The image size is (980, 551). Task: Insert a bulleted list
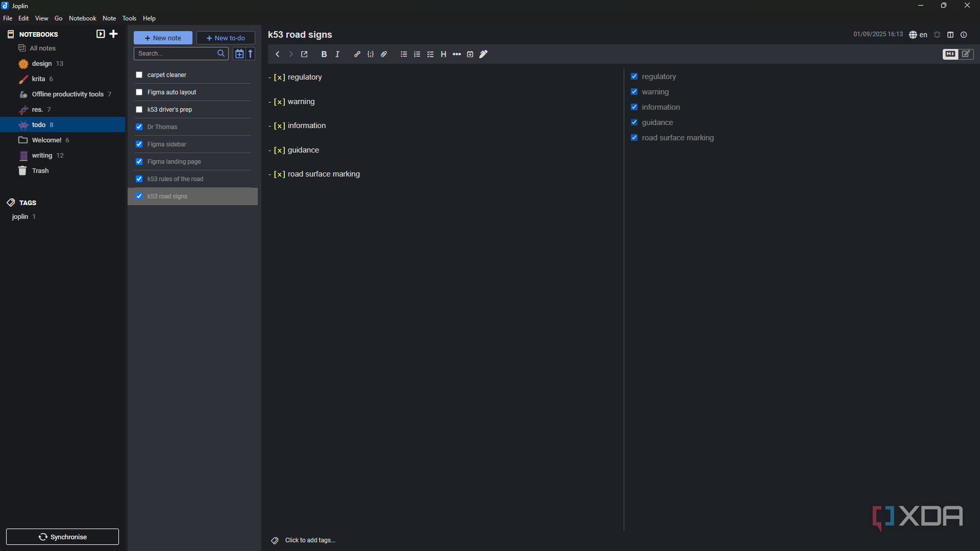(x=404, y=54)
